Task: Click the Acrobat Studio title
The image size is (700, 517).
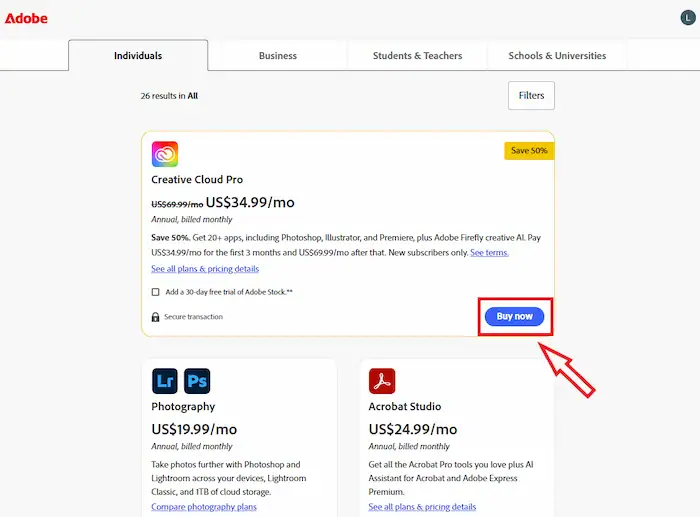Action: (x=404, y=406)
